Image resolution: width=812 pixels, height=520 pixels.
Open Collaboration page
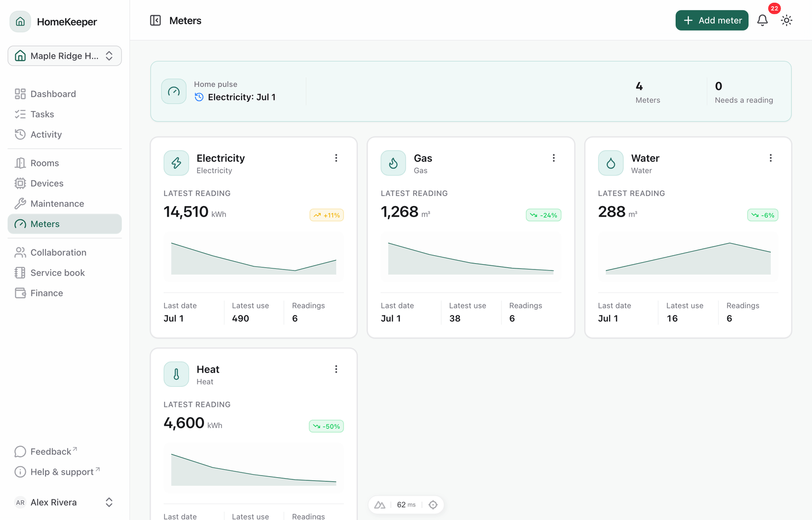(64, 253)
